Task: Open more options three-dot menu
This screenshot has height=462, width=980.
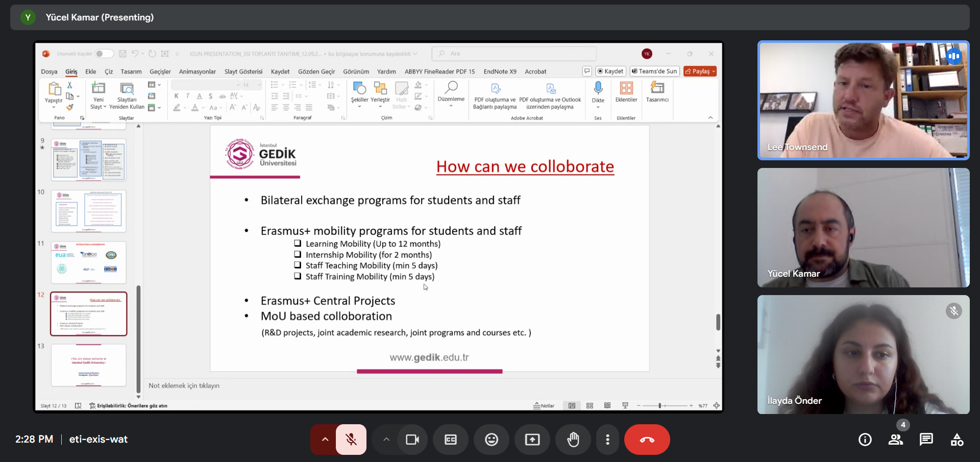Action: (x=607, y=440)
